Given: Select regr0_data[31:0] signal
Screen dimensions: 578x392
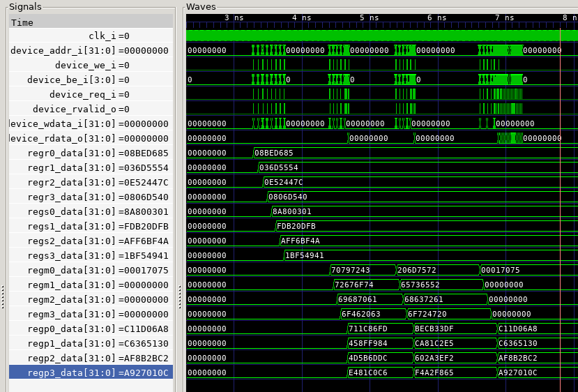Looking at the screenshot, I should (x=91, y=153).
